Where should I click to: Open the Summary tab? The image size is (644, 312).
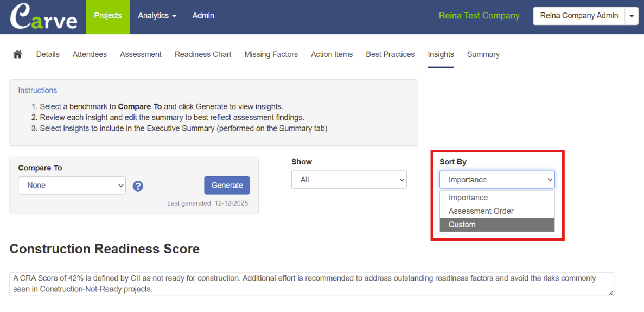tap(483, 54)
